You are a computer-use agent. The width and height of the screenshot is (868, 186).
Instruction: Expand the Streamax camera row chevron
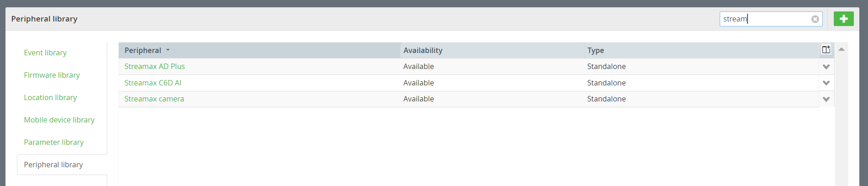point(826,99)
